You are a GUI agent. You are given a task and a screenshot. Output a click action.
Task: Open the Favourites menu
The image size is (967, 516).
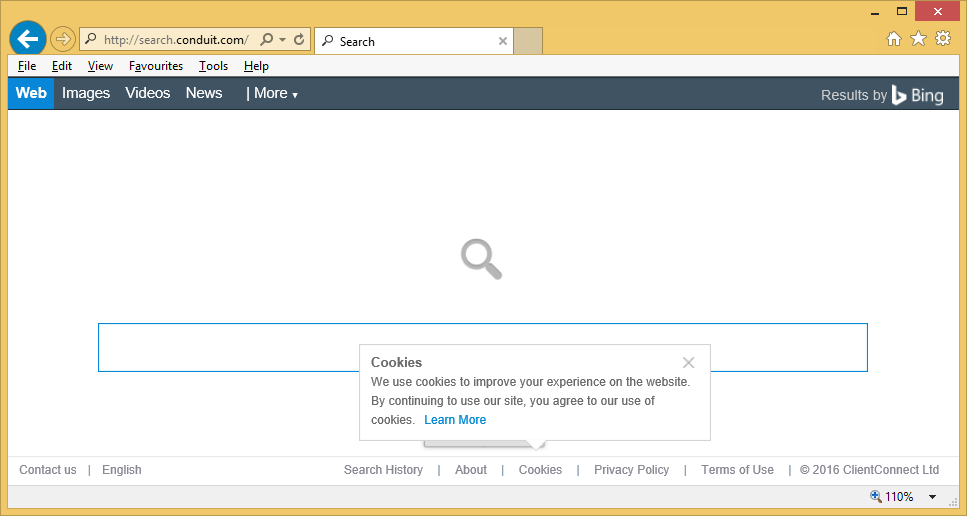tap(155, 66)
